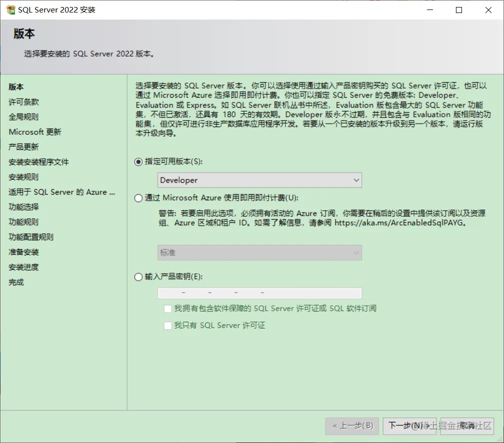Select the 版本 step in the sidebar

point(16,87)
